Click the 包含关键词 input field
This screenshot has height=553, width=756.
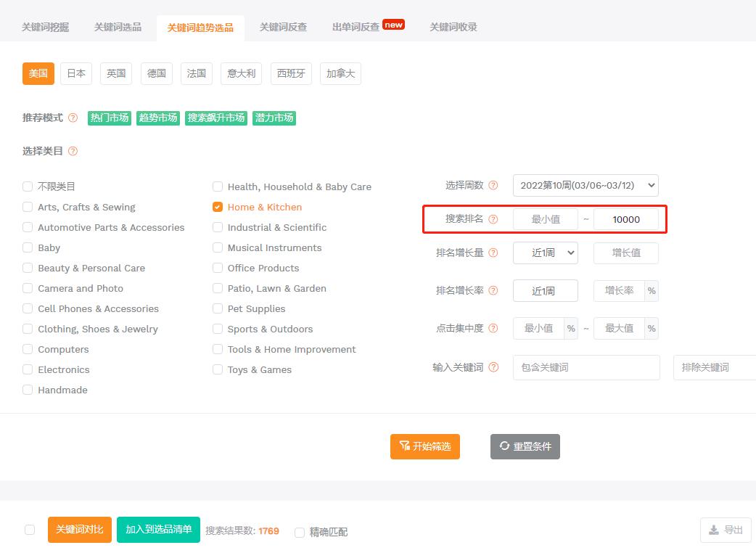[586, 367]
